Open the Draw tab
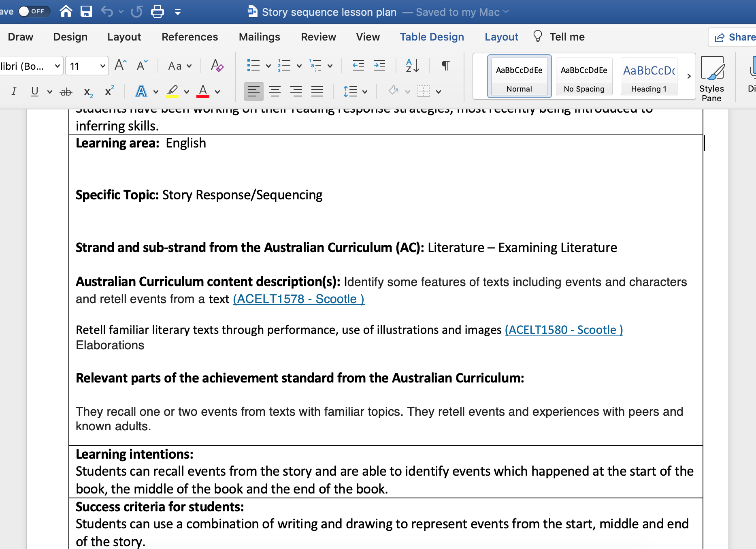This screenshot has width=756, height=549. coord(20,37)
